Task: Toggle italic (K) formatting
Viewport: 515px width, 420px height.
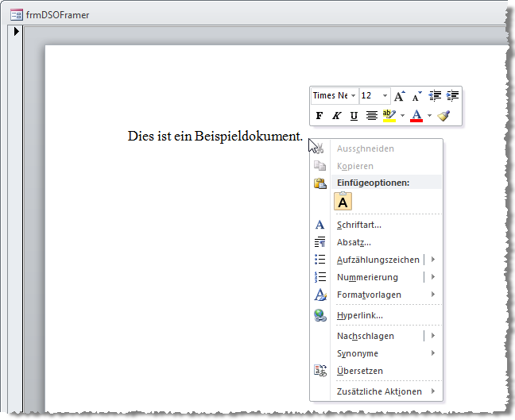Action: [x=336, y=116]
